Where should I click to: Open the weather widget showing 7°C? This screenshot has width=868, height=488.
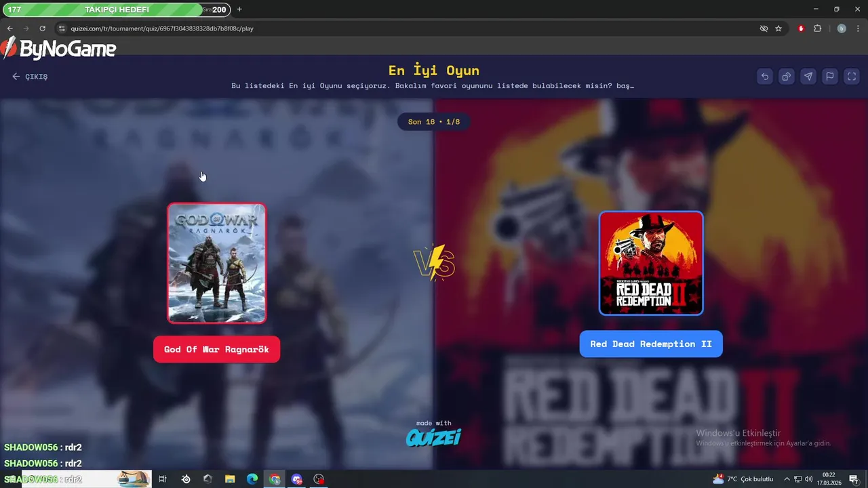[743, 479]
